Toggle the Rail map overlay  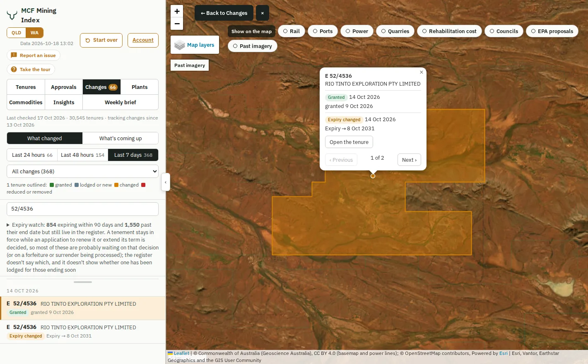(x=292, y=31)
